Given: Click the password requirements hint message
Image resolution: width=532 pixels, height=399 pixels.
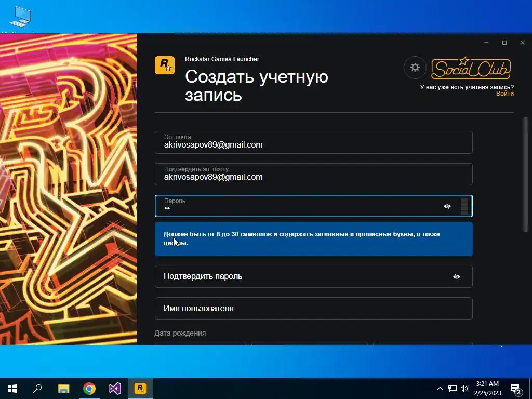Looking at the screenshot, I should [x=313, y=239].
